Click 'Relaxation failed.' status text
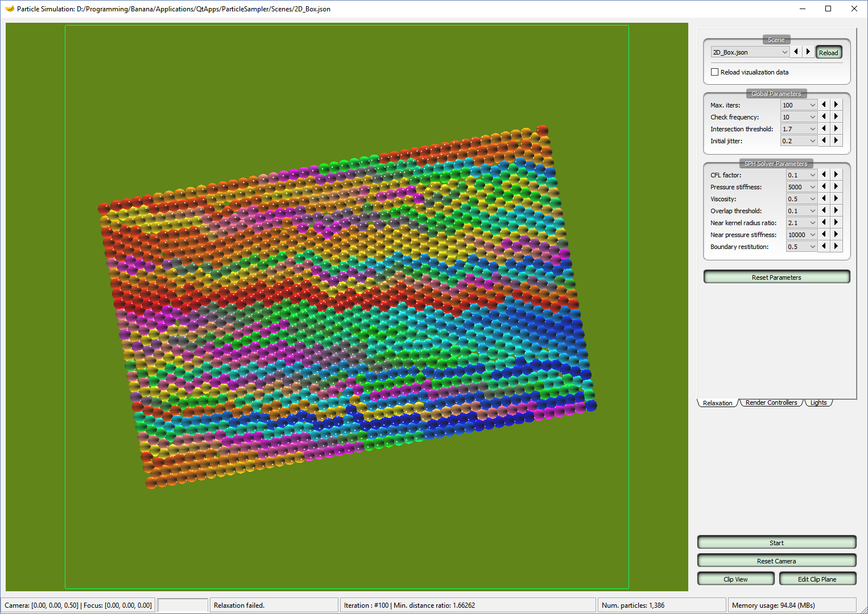The height and width of the screenshot is (614, 868). click(x=239, y=605)
